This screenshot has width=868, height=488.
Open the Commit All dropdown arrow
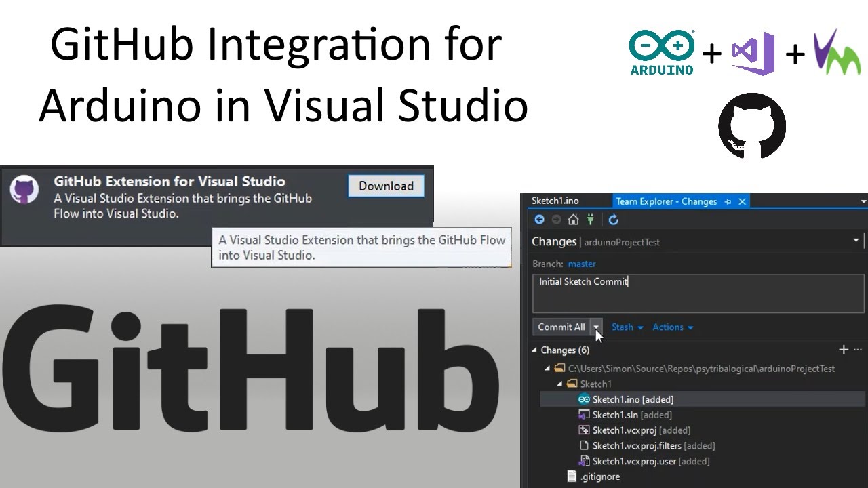596,327
